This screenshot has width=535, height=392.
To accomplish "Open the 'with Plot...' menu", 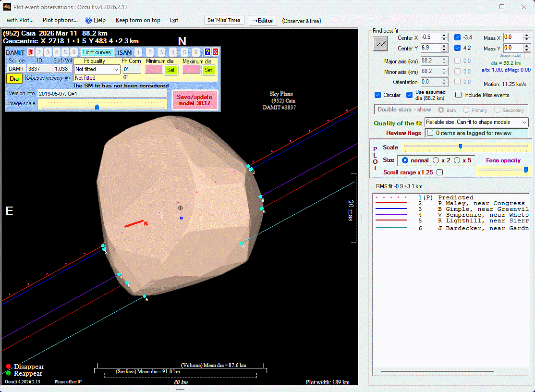I will click(20, 20).
